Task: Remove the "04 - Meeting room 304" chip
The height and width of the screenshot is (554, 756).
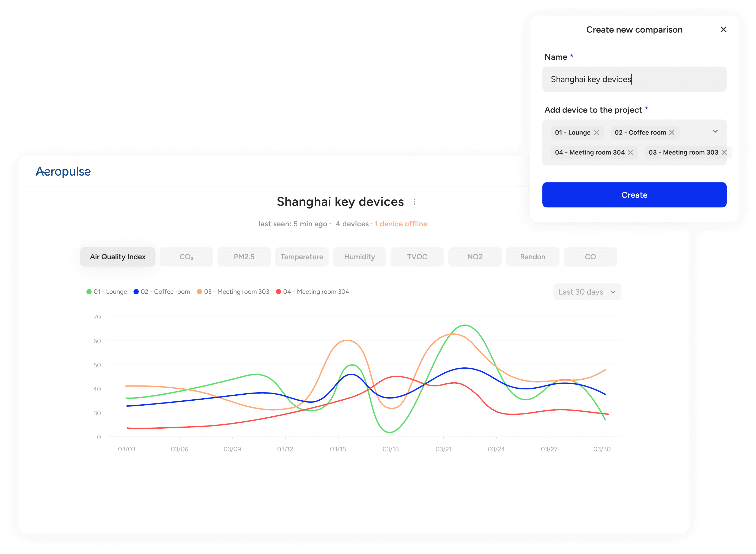Action: tap(631, 152)
